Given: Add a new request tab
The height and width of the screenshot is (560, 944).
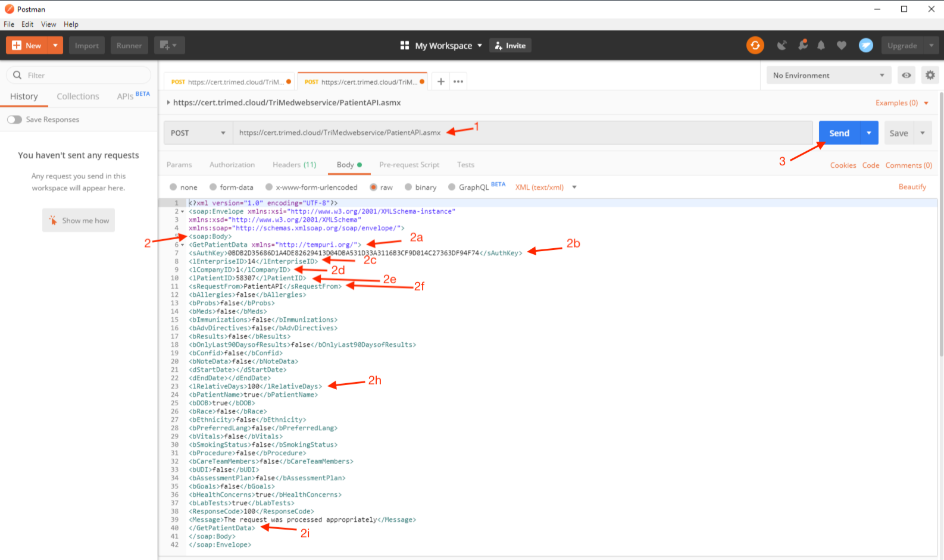Looking at the screenshot, I should pos(440,82).
